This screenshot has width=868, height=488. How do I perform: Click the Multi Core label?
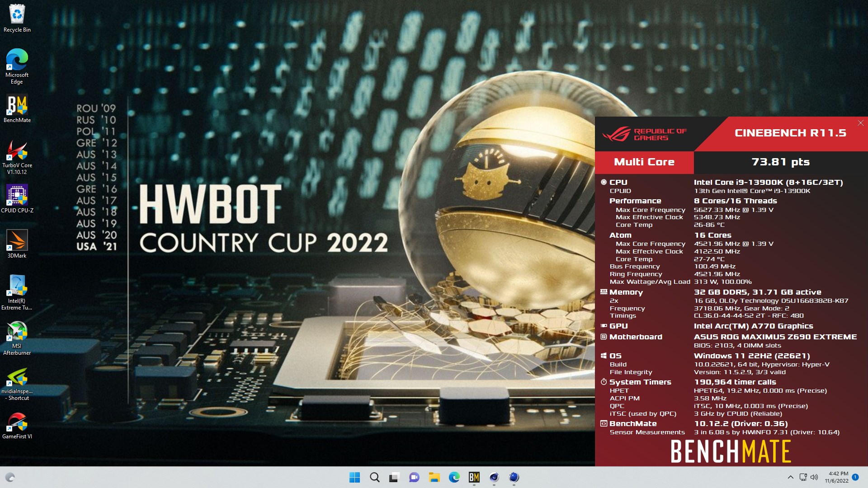pos(644,162)
